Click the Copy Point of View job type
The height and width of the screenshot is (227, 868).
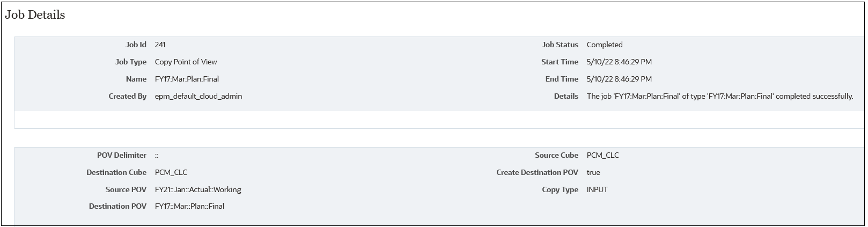tap(186, 62)
